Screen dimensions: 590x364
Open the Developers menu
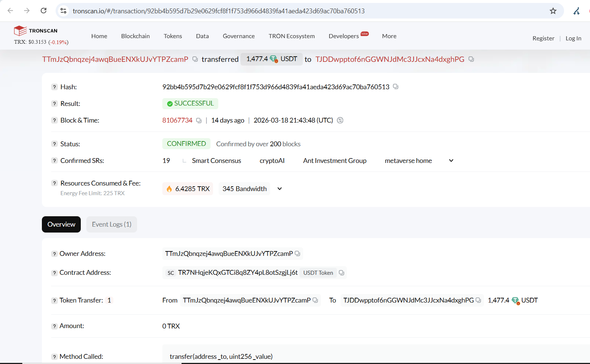coord(344,36)
